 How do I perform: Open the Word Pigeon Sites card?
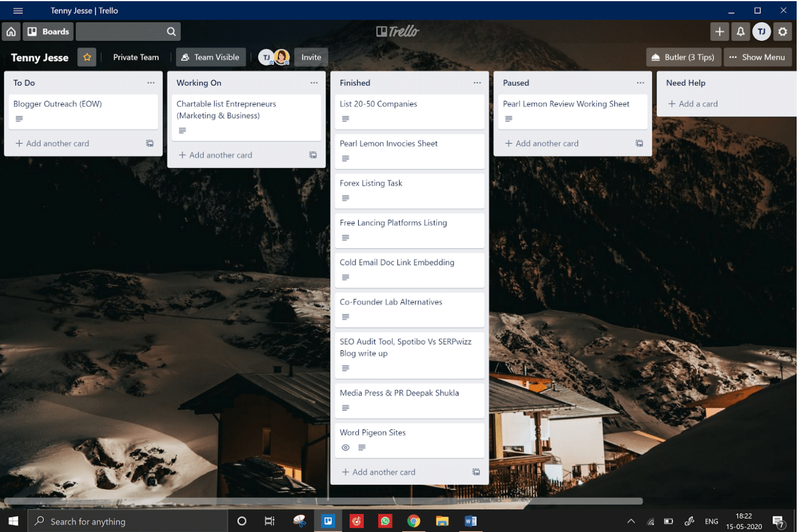point(410,440)
